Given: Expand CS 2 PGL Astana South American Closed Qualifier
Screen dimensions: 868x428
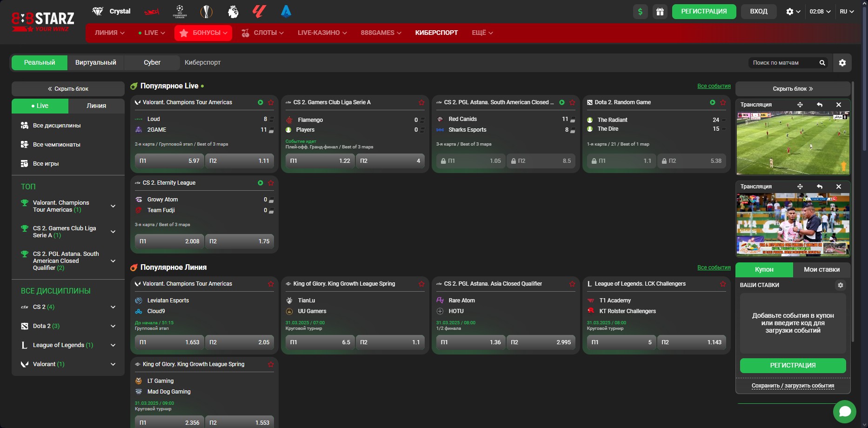Looking at the screenshot, I should (113, 261).
